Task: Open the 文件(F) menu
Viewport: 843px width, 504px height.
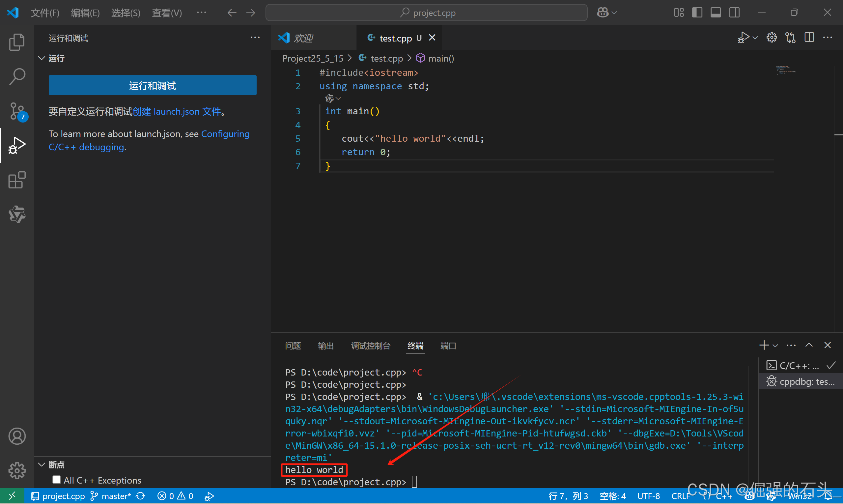Action: (x=45, y=13)
